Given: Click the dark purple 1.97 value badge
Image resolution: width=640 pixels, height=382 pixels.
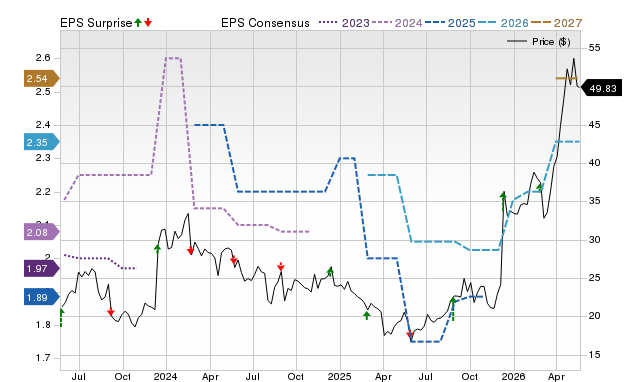Looking at the screenshot, I should [x=42, y=269].
